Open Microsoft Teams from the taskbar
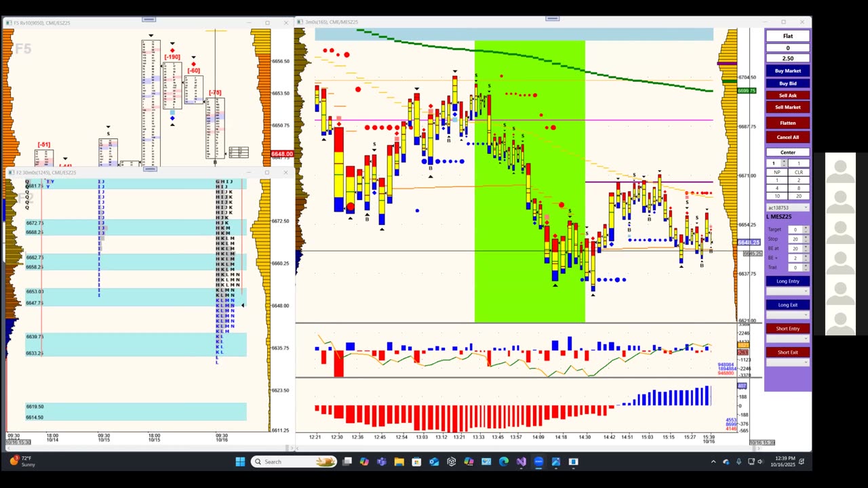868x488 pixels. tap(382, 462)
